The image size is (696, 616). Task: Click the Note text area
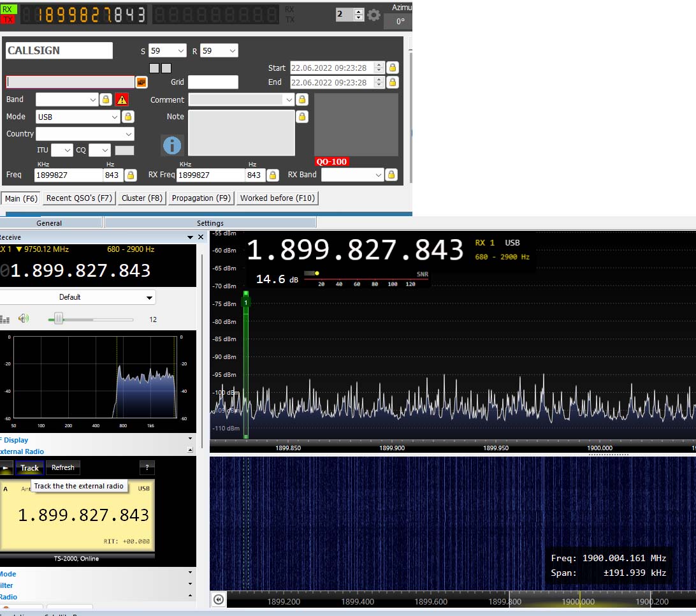click(x=242, y=133)
